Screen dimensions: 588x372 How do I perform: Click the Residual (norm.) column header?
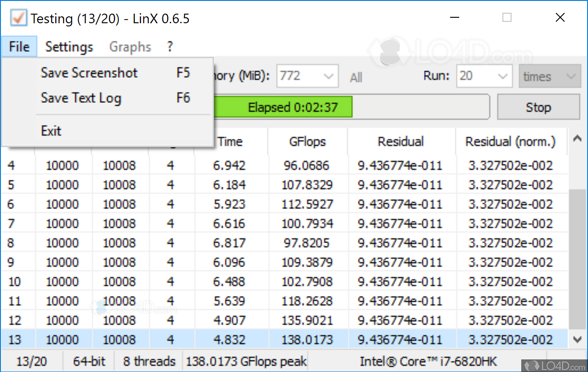point(510,142)
